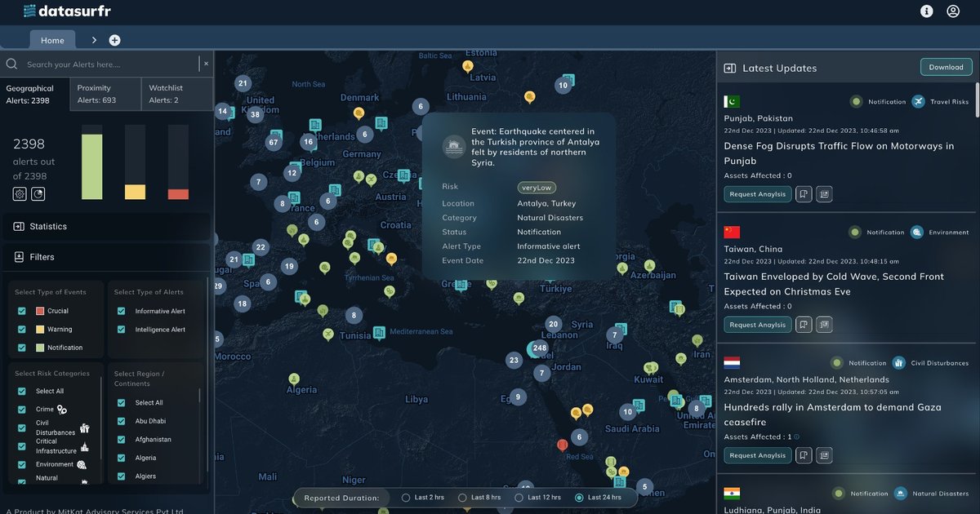Image resolution: width=980 pixels, height=514 pixels.
Task: Click the report icon on the Taiwan alert
Action: [824, 325]
